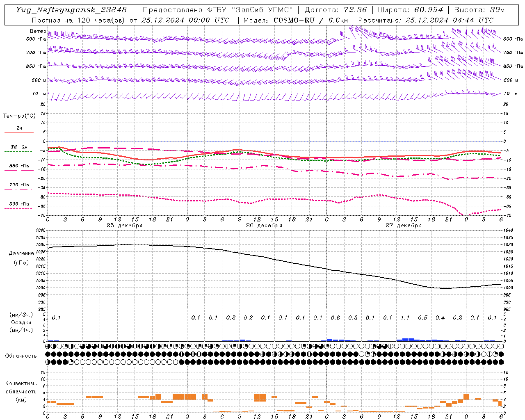Click the 500 м wind level label on the left
Image resolution: width=525 pixels, height=420 pixels.
[x=39, y=80]
